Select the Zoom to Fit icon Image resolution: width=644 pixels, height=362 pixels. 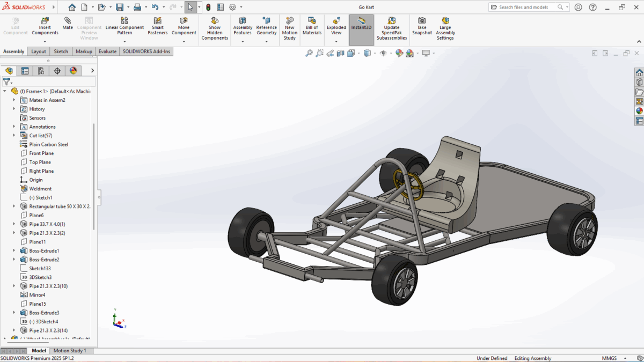coord(309,53)
